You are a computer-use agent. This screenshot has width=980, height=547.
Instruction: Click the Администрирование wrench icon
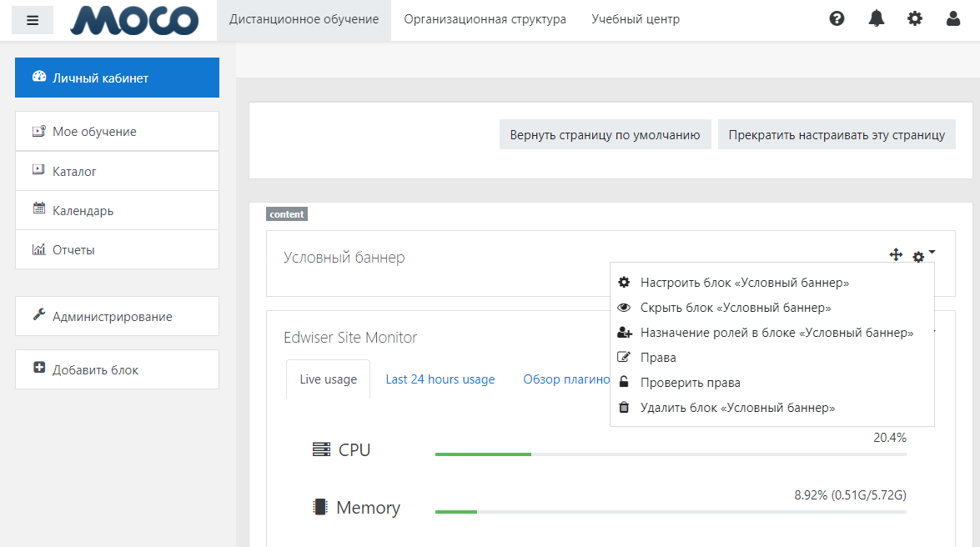click(x=38, y=314)
